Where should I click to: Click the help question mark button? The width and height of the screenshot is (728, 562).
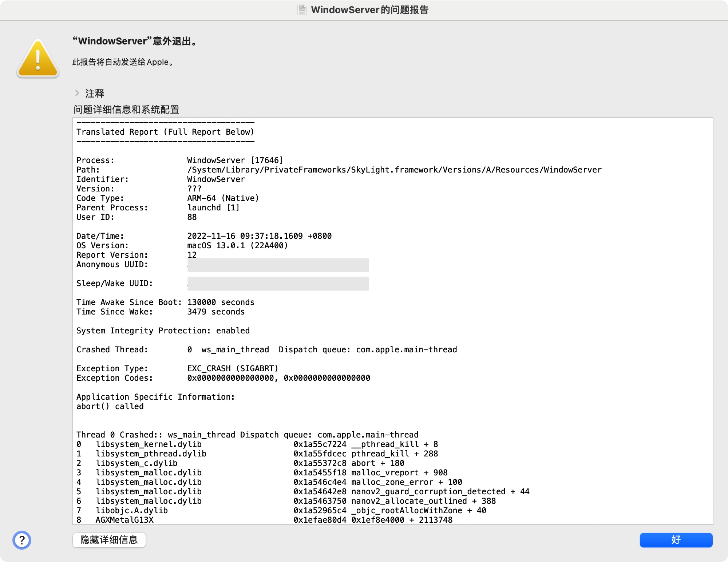point(22,540)
